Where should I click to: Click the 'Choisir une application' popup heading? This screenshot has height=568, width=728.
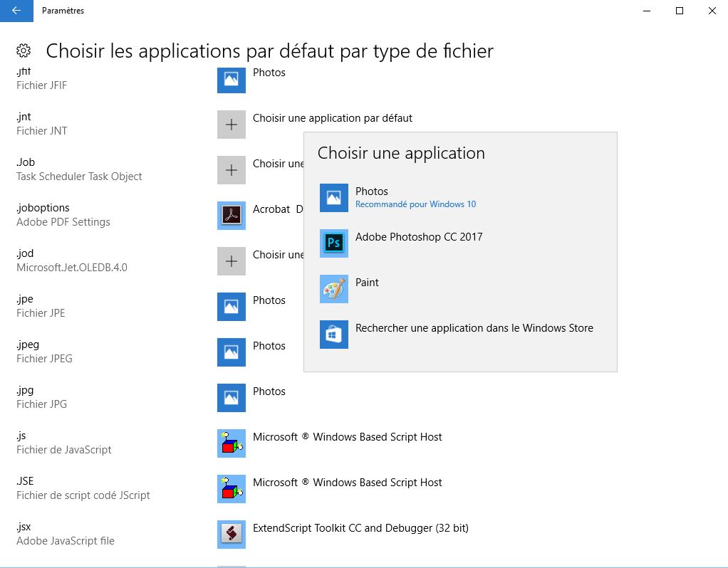tap(401, 153)
